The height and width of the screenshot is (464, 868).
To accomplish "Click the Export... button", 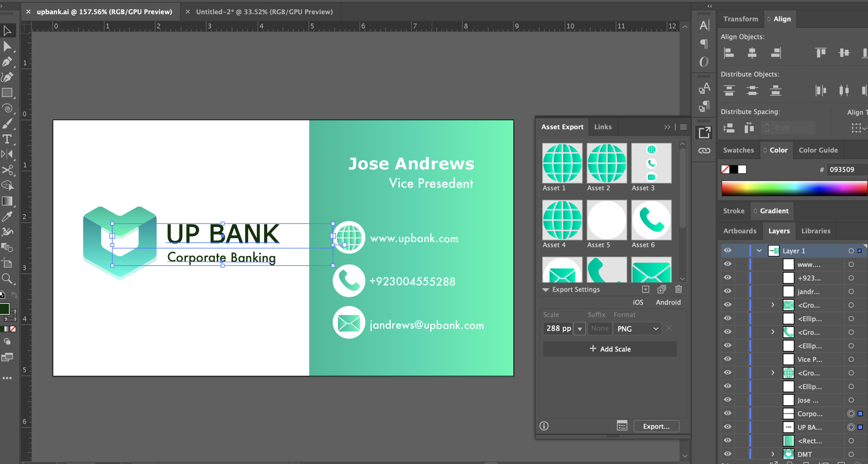I will (656, 426).
